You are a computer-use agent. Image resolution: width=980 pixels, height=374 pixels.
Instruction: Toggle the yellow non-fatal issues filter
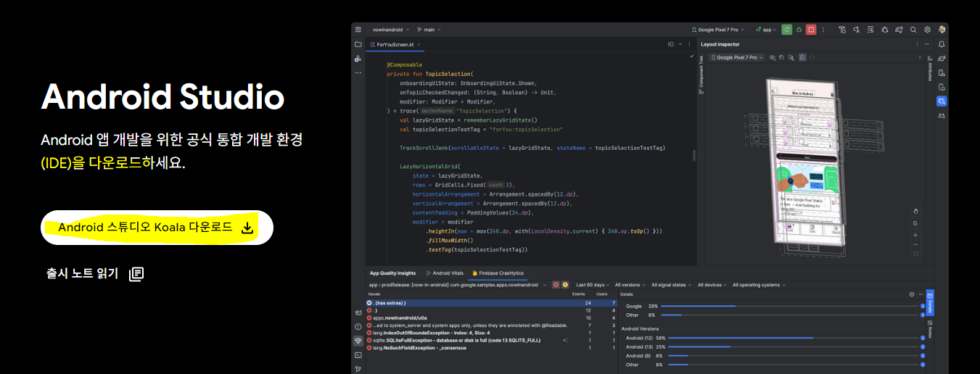click(x=565, y=285)
